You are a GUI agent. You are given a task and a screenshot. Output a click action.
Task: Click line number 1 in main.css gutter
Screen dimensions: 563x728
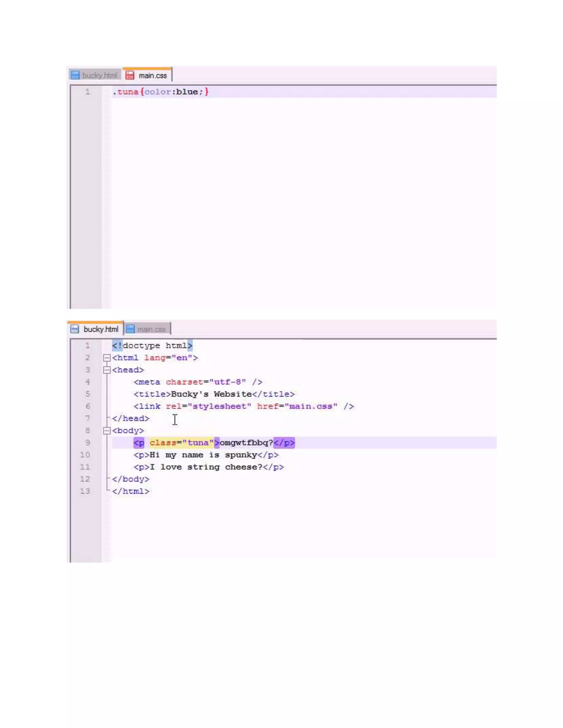(87, 92)
